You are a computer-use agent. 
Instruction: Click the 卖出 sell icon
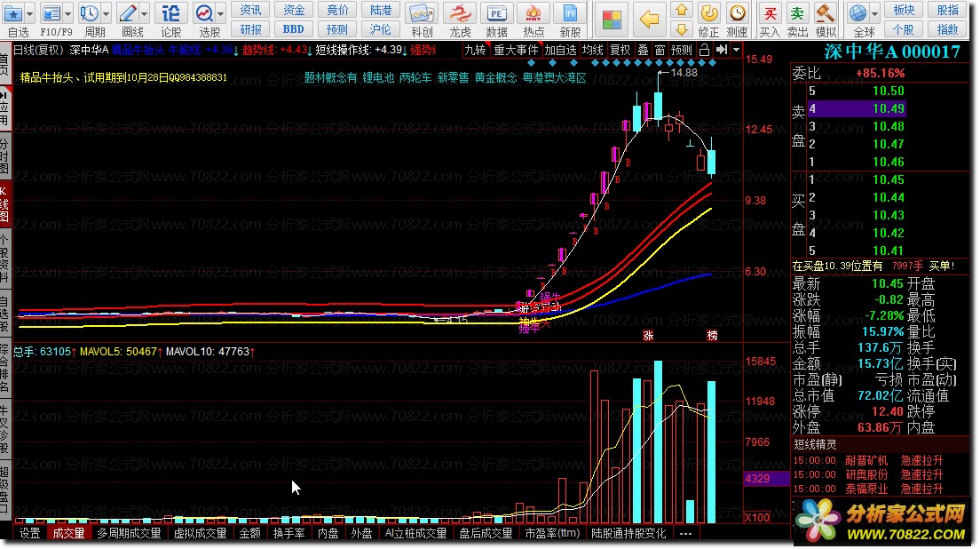coord(797,12)
